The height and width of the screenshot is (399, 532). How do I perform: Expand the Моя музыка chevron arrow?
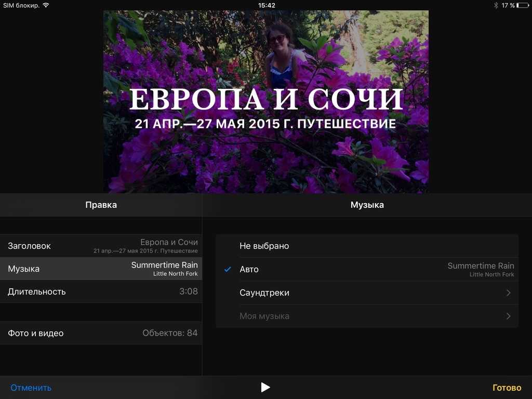[x=508, y=316]
